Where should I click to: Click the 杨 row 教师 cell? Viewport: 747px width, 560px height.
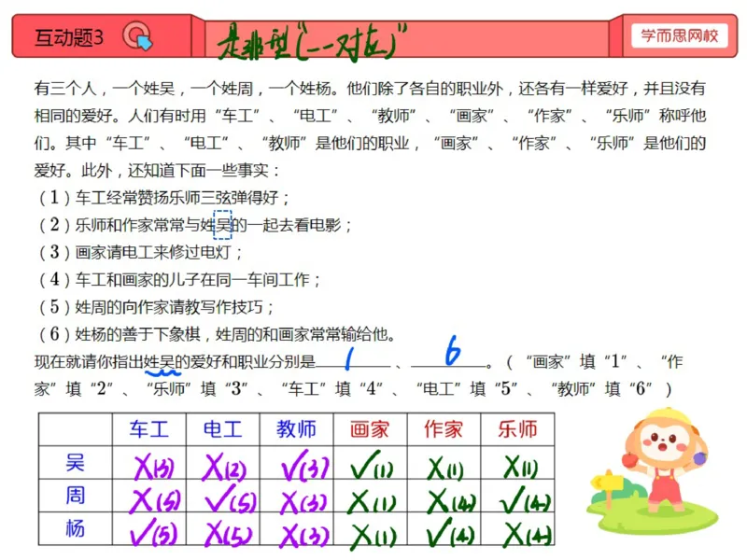(297, 528)
